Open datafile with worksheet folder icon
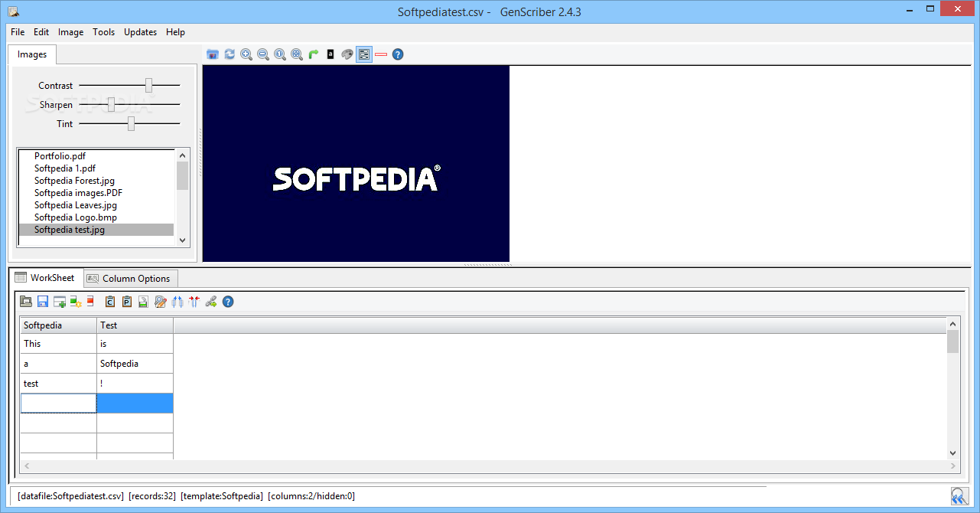This screenshot has height=513, width=980. click(26, 302)
